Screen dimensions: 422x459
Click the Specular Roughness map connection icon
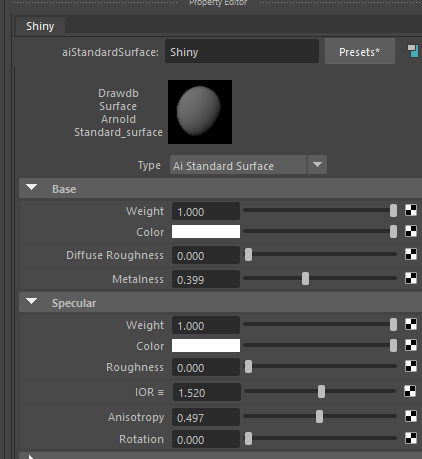point(411,366)
